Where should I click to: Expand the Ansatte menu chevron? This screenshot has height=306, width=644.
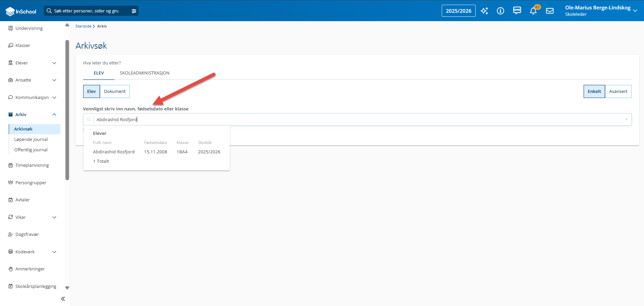(x=54, y=80)
